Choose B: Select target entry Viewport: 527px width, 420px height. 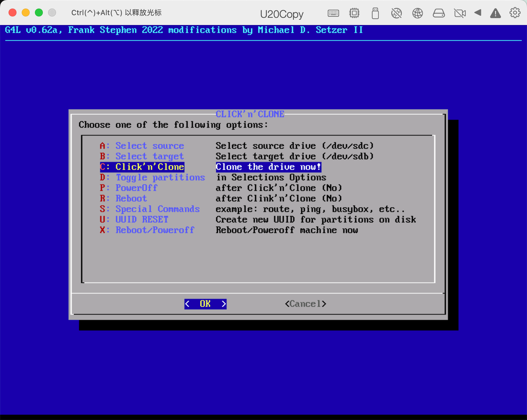149,156
